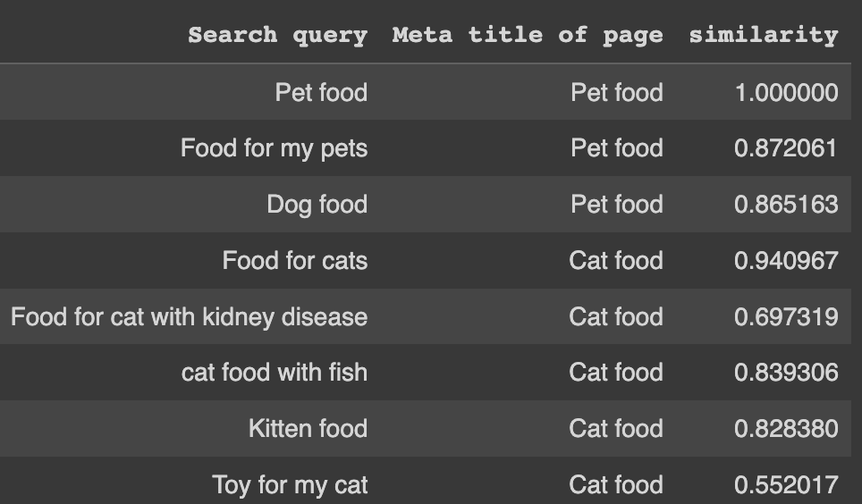Click the similarity value 0.828380
Image resolution: width=862 pixels, height=504 pixels.
786,429
